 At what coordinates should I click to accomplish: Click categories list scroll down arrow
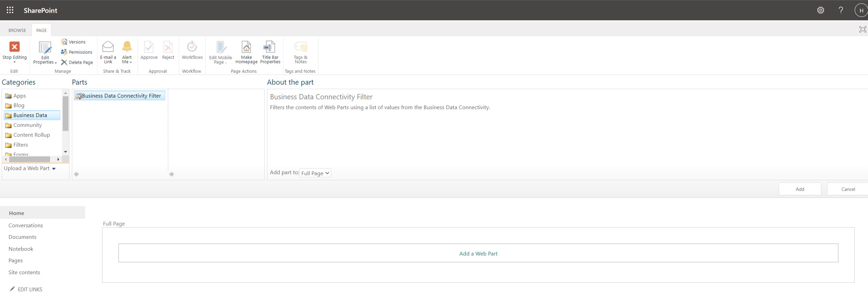coord(66,152)
